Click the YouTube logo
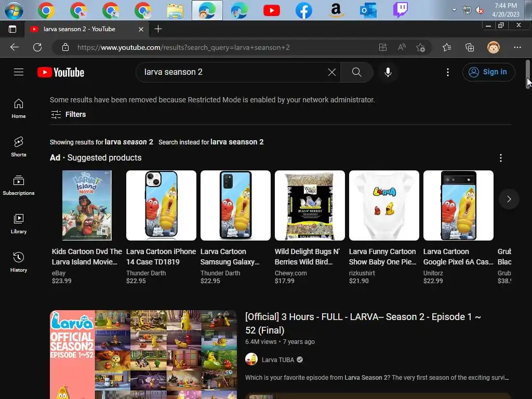 point(61,72)
